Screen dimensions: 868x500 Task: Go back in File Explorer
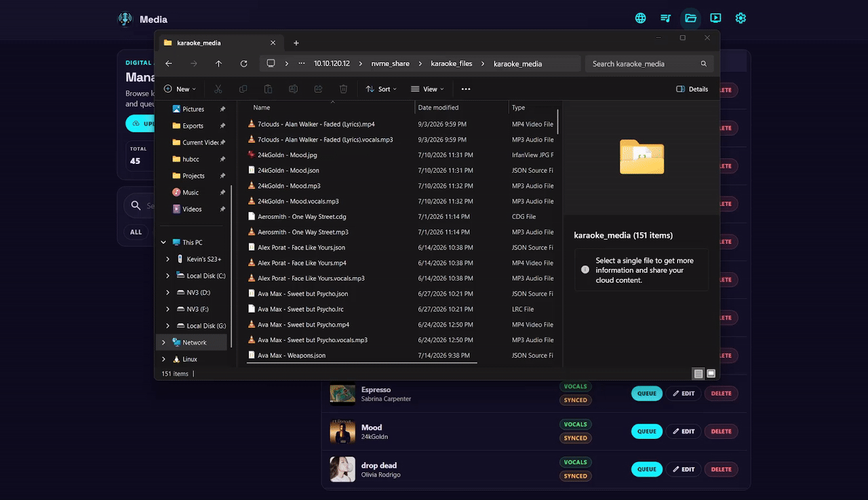point(169,64)
